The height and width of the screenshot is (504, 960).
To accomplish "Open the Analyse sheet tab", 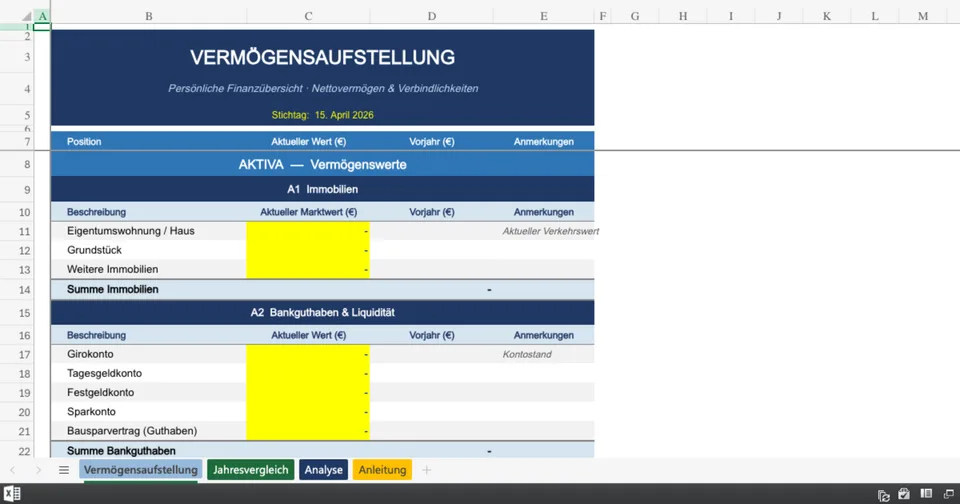I will pyautogui.click(x=323, y=470).
